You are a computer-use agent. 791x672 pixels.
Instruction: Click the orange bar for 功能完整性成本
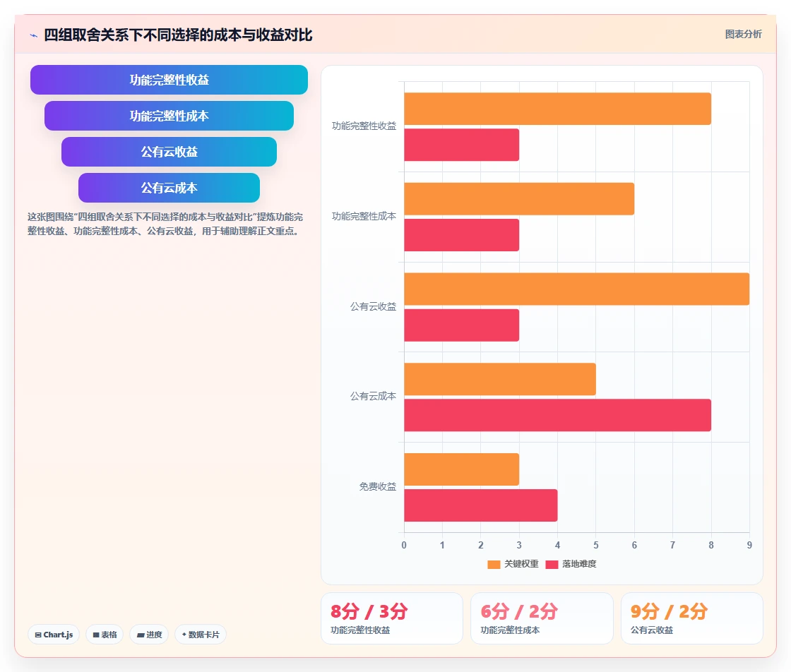click(x=519, y=199)
